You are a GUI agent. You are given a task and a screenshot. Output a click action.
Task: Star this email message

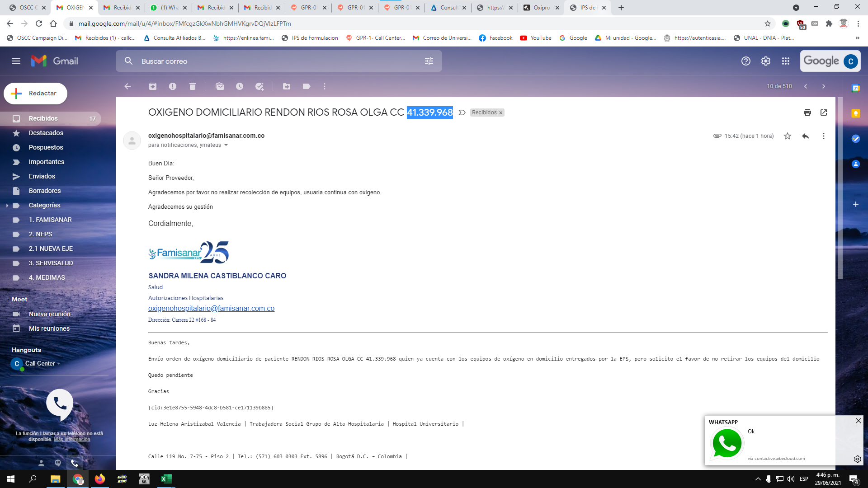pyautogui.click(x=788, y=136)
